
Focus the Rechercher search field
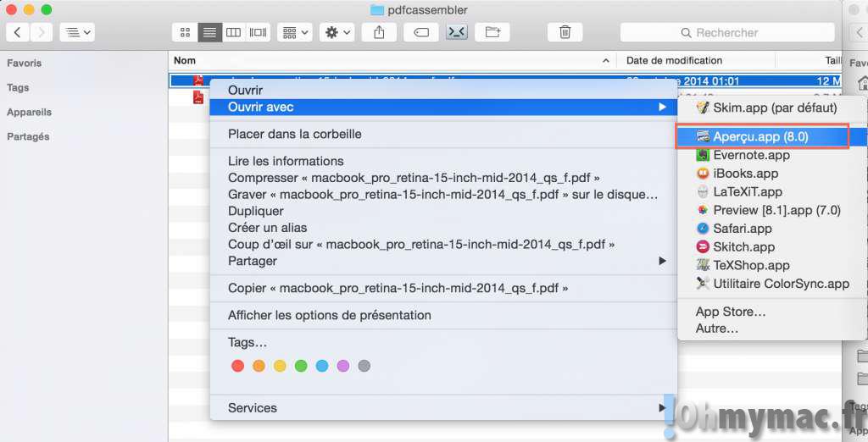(727, 33)
